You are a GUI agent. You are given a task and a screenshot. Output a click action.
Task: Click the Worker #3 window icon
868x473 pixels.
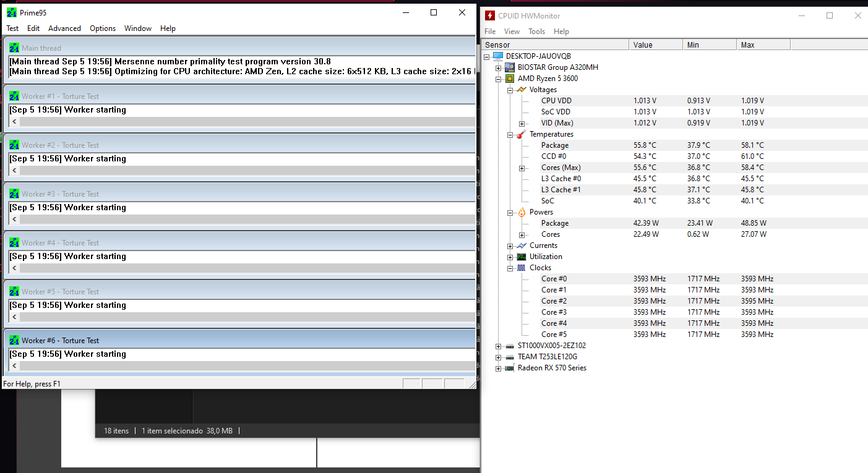tap(14, 194)
